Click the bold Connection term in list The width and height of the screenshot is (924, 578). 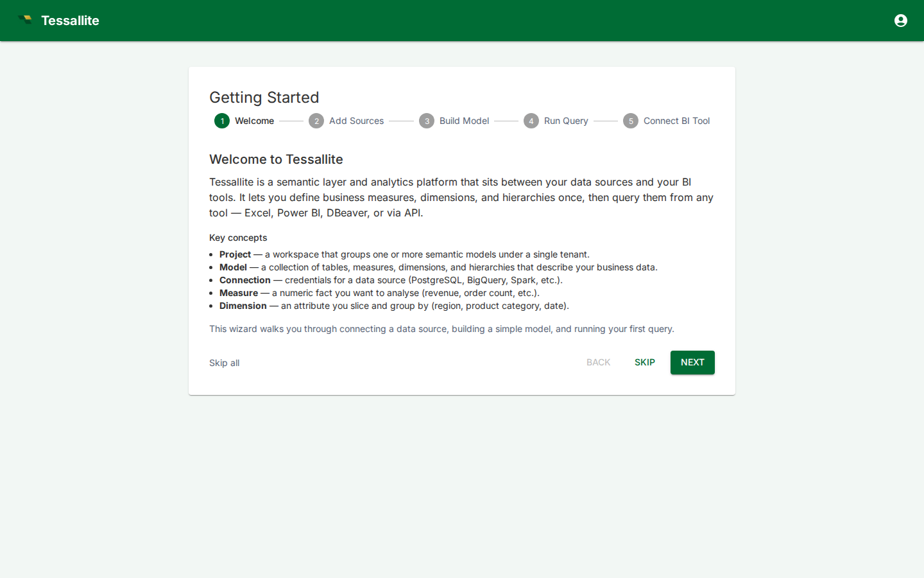[245, 280]
